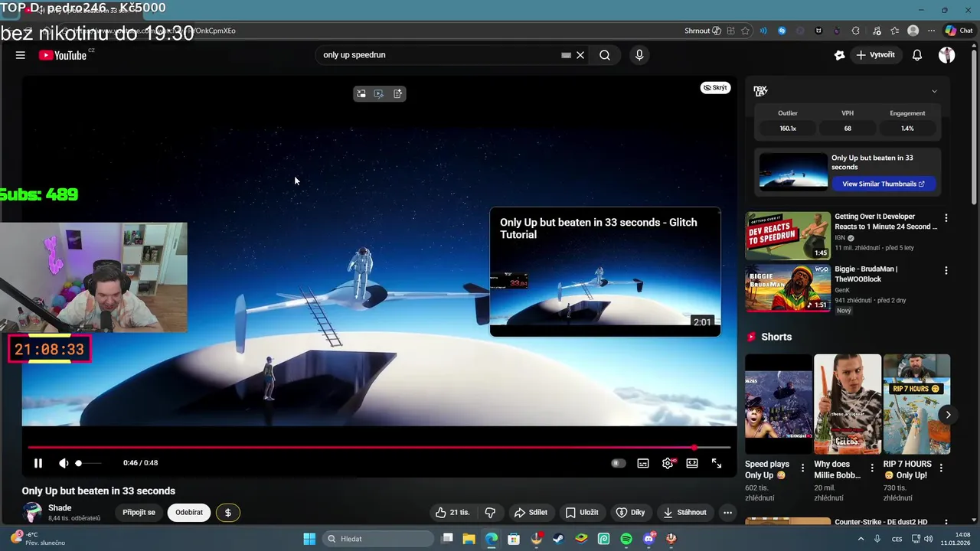
Task: Open the Shade channel avatar
Action: pos(32,512)
